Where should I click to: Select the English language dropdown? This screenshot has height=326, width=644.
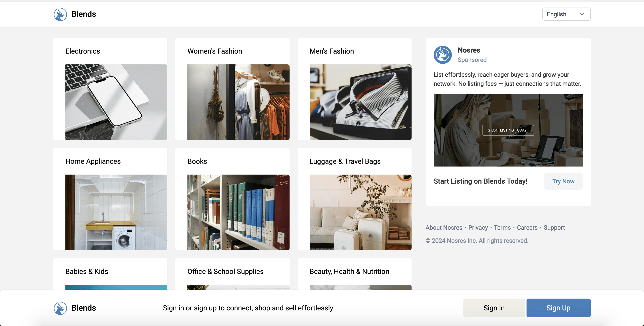point(566,14)
